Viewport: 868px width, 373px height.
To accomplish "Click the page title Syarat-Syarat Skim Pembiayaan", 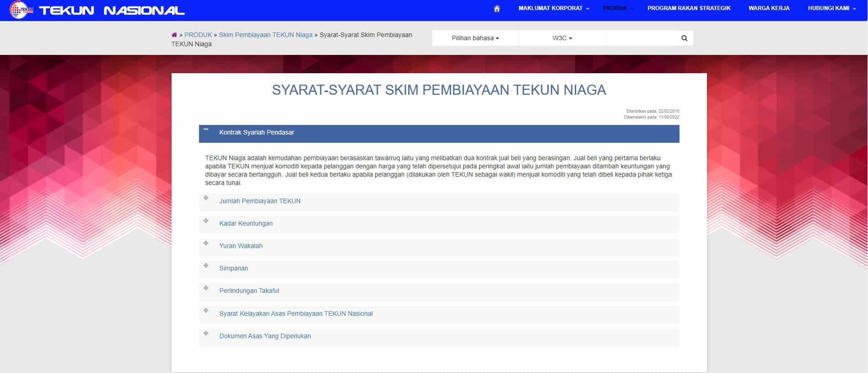I will pyautogui.click(x=439, y=90).
